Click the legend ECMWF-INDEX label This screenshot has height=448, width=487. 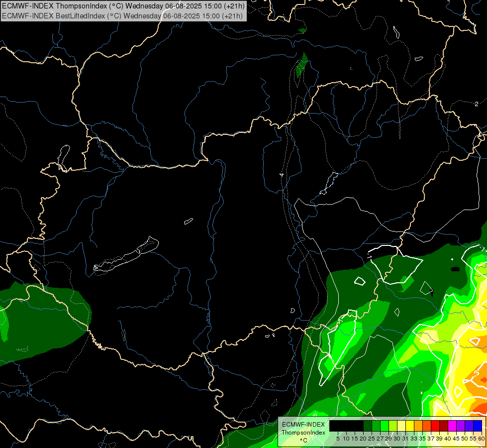303,425
